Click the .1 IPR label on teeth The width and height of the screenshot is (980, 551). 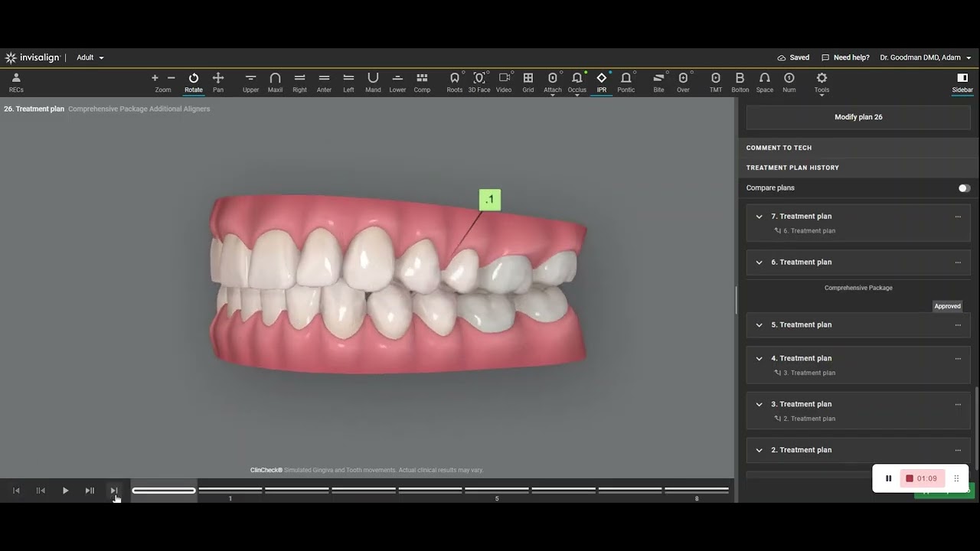(490, 200)
